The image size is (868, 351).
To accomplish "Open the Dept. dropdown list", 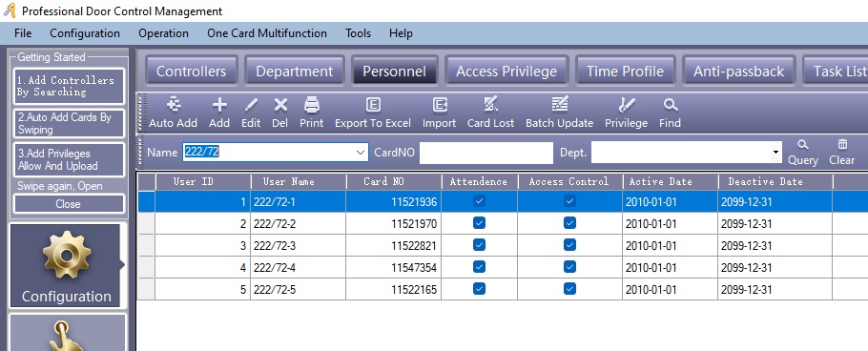I will 776,153.
